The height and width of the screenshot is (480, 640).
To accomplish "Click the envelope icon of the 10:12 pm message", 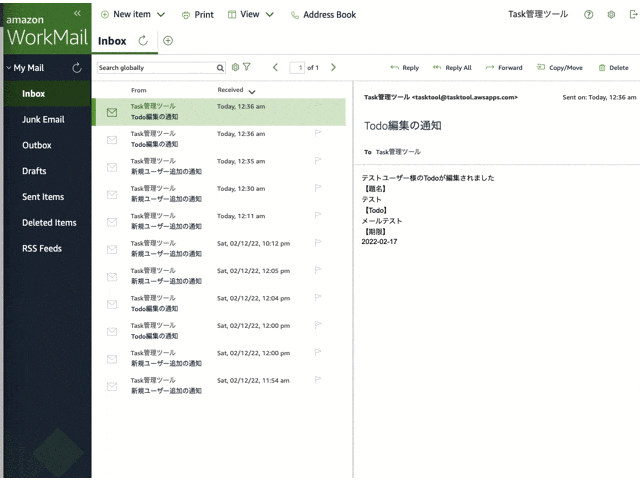I will (x=112, y=249).
